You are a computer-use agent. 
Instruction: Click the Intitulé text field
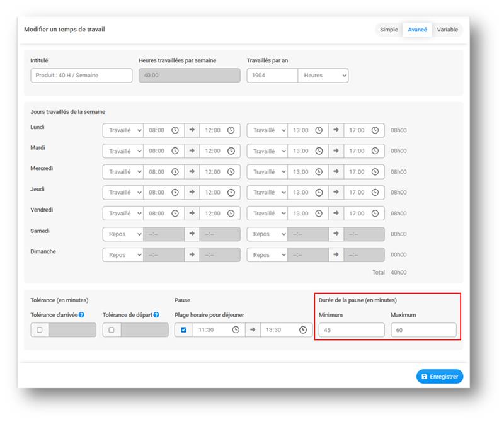81,76
